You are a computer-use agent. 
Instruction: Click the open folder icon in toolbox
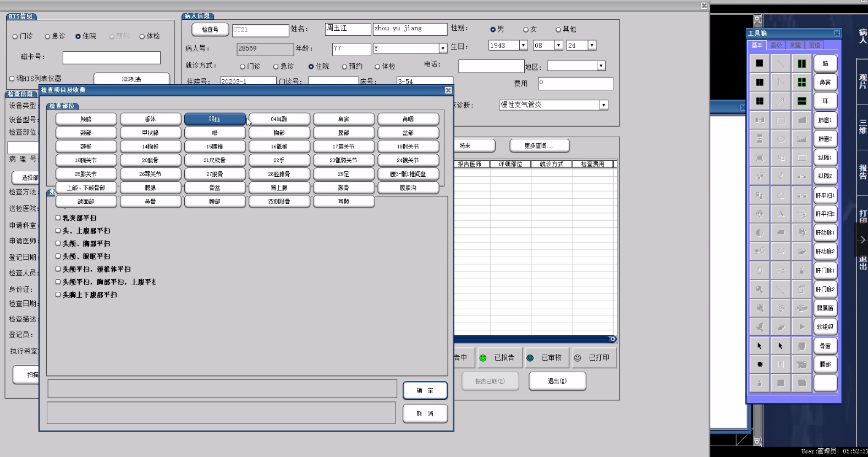(801, 251)
